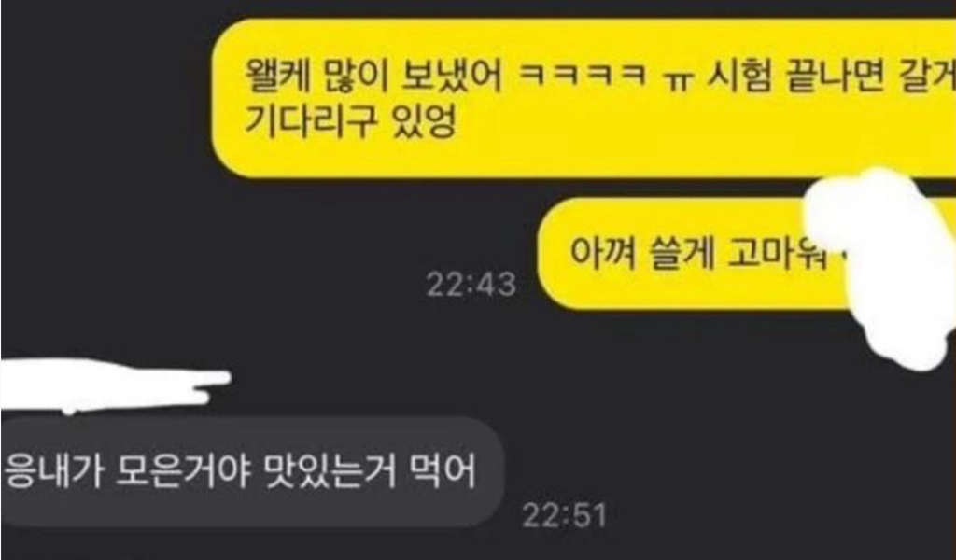
Task: Tap the yellow bubble saying 아껴 쓸게 고마워
Action: 747,253
